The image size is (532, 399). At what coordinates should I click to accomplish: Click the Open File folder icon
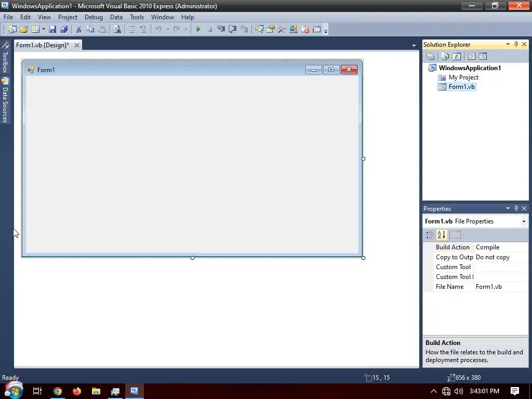[24, 29]
